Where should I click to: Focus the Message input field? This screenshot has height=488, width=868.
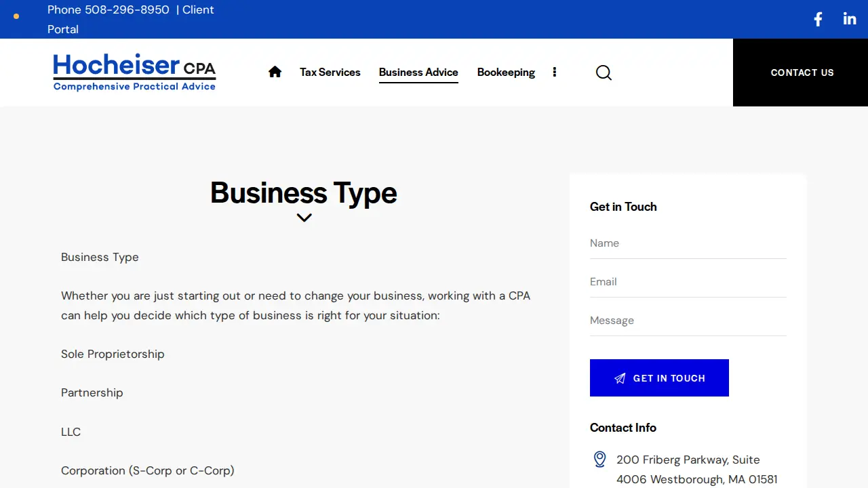688,321
